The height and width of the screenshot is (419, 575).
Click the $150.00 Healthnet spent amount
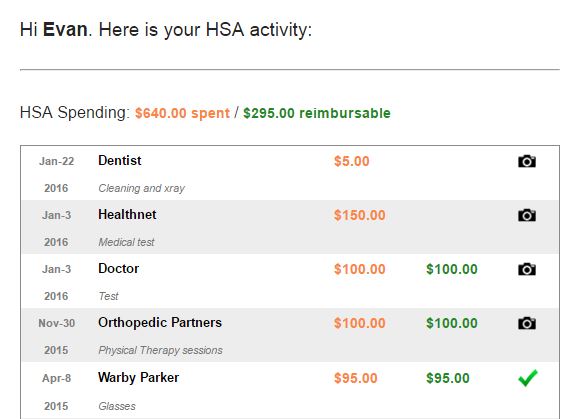tap(359, 215)
